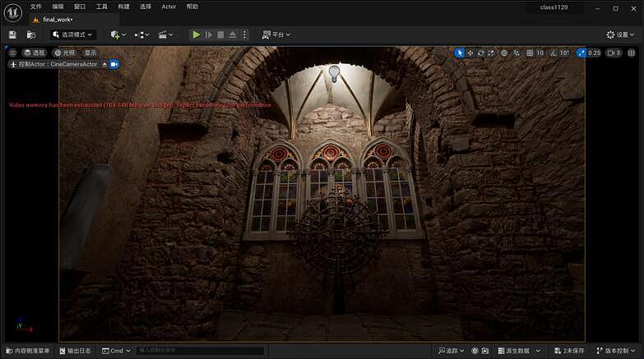
Task: Click the Unreal Engine logo icon
Action: tap(12, 12)
